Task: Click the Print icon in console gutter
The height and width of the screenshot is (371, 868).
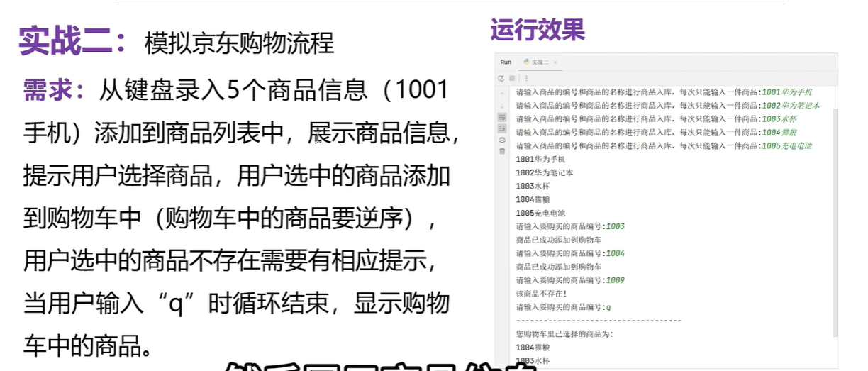Action: pos(502,140)
